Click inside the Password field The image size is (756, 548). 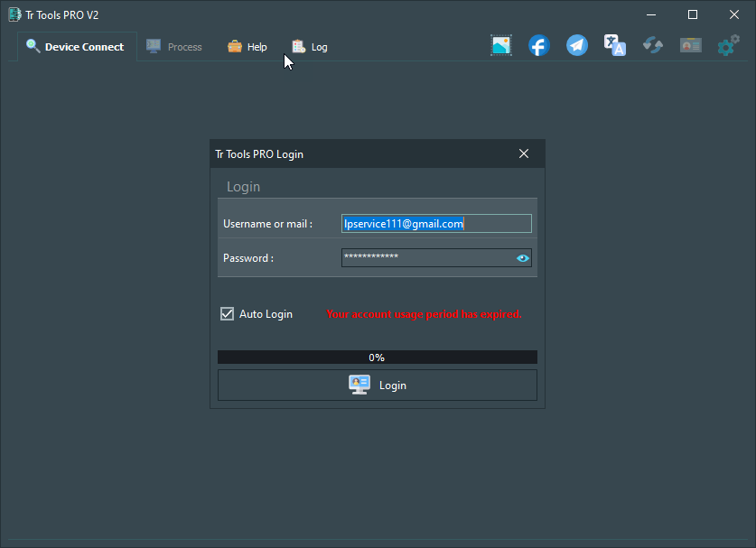[425, 257]
